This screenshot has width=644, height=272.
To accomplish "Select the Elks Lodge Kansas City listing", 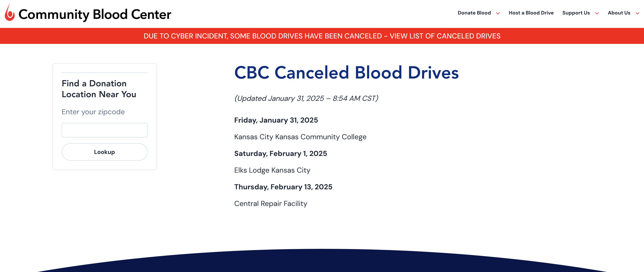I will coord(272,170).
